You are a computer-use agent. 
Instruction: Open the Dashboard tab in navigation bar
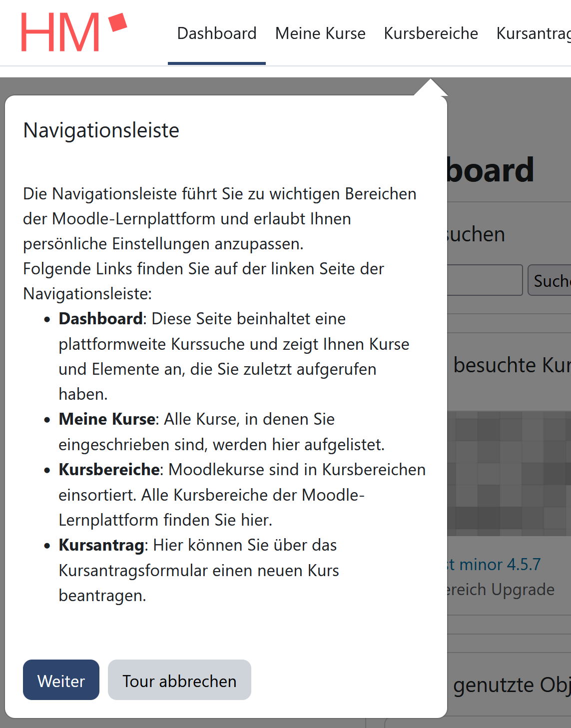[x=216, y=33]
